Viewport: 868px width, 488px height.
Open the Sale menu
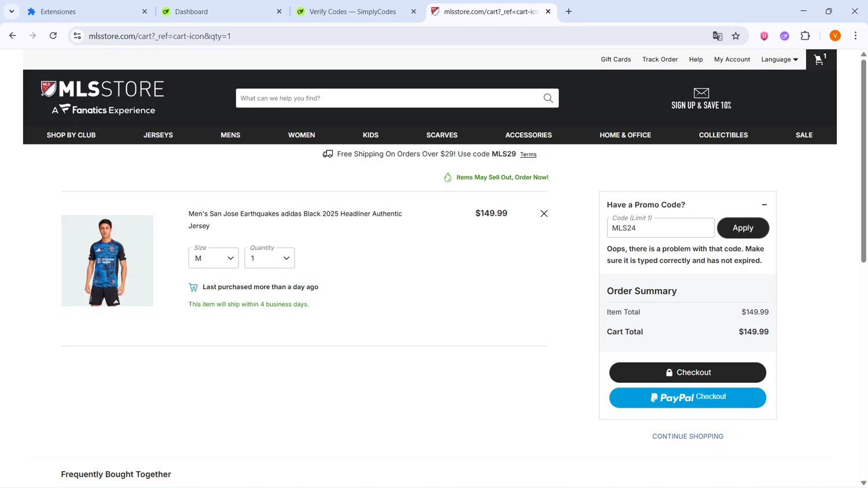(804, 135)
